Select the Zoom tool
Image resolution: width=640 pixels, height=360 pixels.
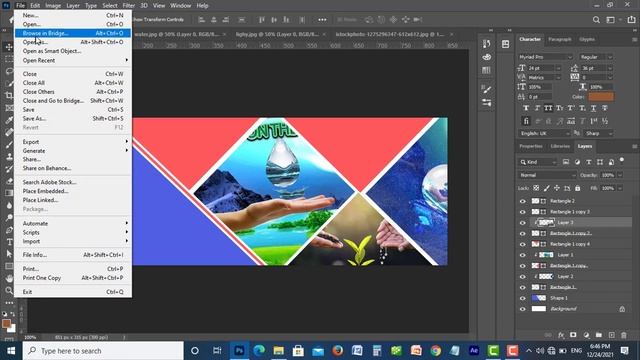9,291
